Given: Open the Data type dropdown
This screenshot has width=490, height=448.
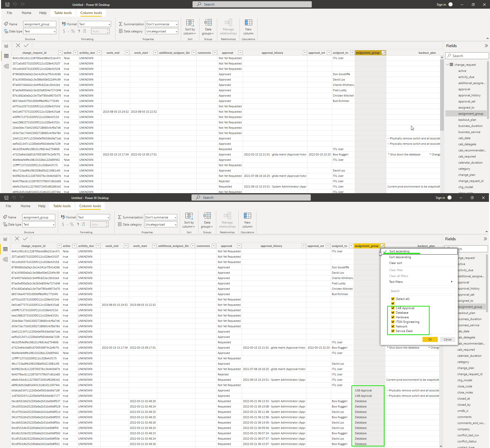Looking at the screenshot, I should pyautogui.click(x=39, y=31).
